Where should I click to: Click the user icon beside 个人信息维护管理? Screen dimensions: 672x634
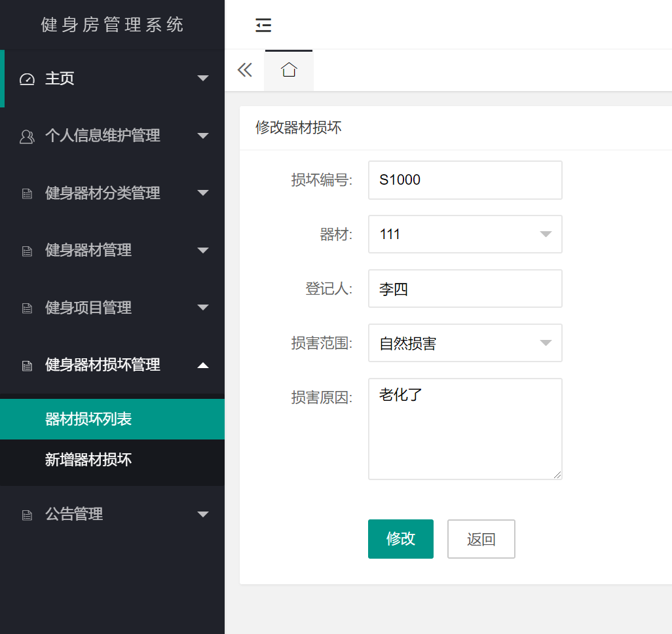pyautogui.click(x=27, y=136)
